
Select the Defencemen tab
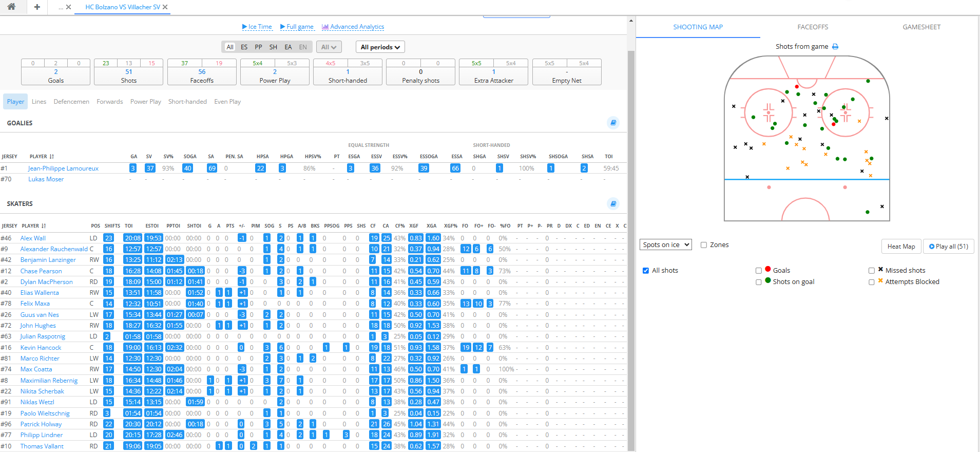71,102
